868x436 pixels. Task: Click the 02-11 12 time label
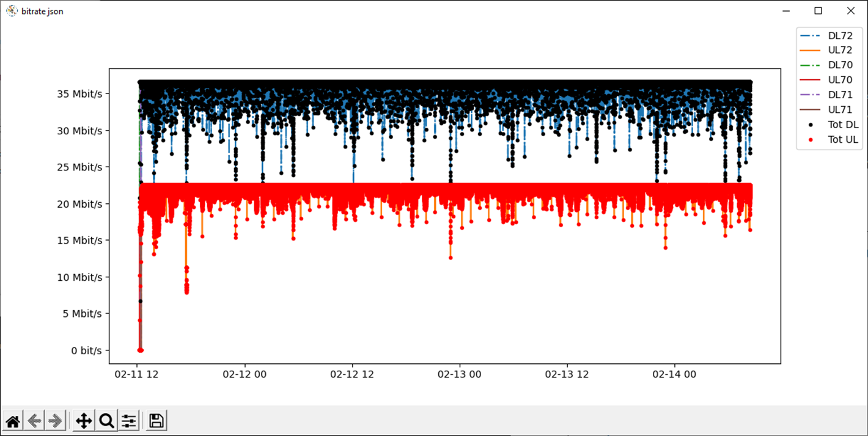coord(137,374)
